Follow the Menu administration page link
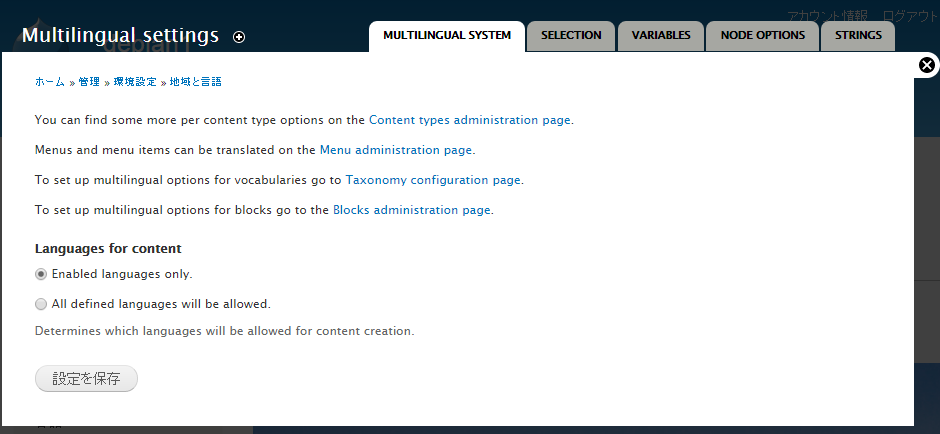The height and width of the screenshot is (434, 940). (x=396, y=150)
